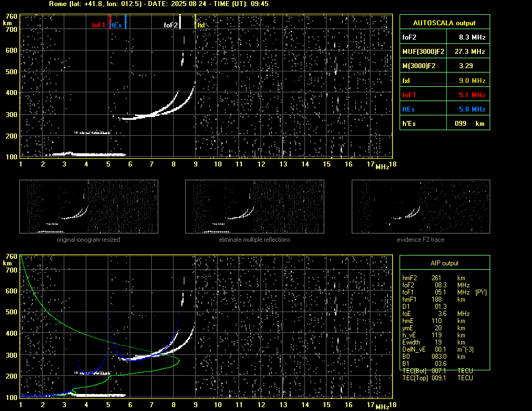Screen dimensions: 532x411
Task: Click the yellow fxI marker label
Action: tap(201, 25)
